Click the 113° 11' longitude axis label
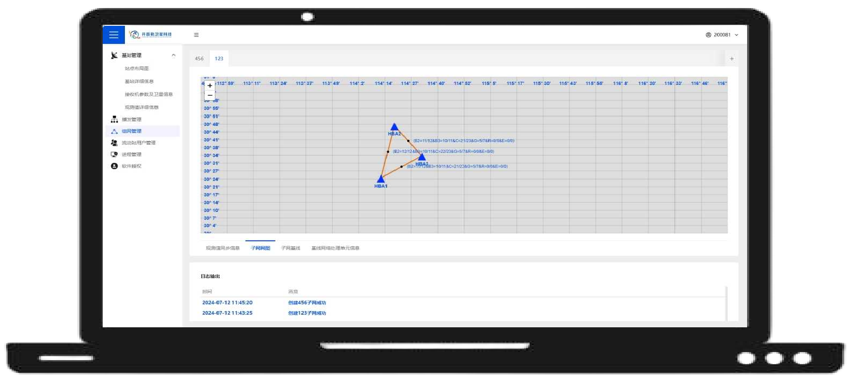868x388 pixels. (252, 83)
